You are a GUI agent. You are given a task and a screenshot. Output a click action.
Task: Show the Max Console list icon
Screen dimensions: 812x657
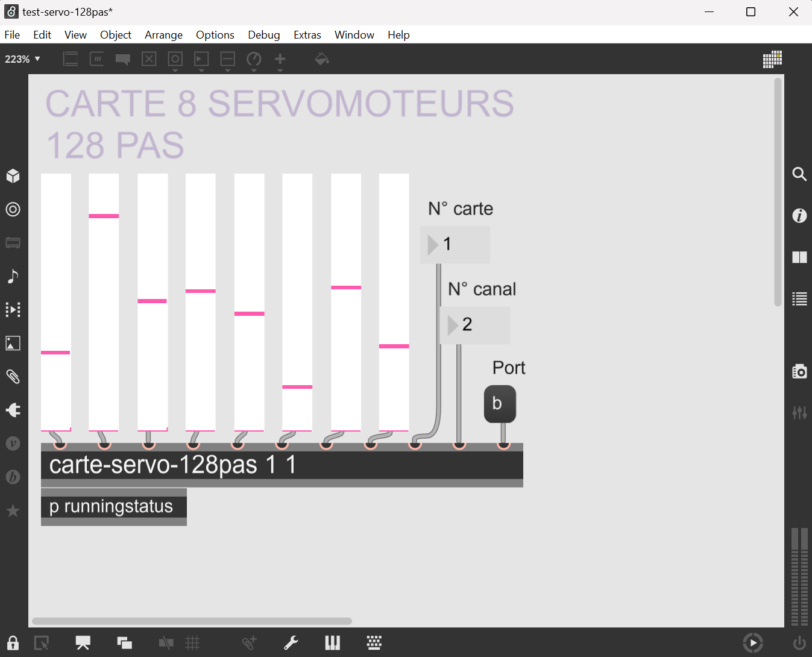pos(799,298)
